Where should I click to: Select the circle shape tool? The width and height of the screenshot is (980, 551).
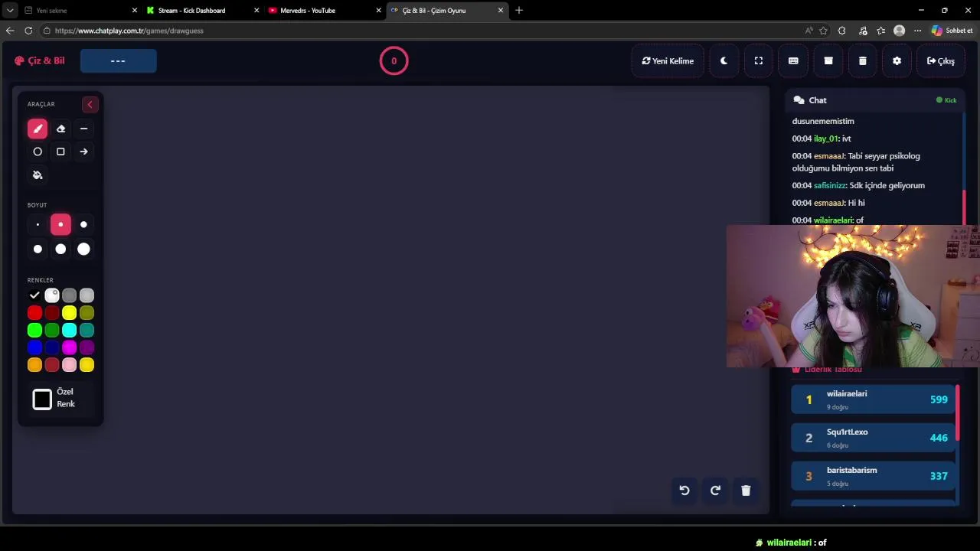38,152
